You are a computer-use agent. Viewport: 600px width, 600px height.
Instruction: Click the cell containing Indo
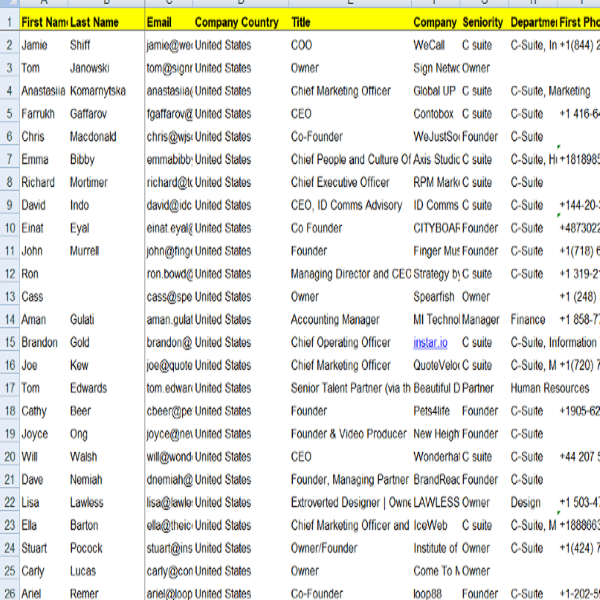(106, 205)
